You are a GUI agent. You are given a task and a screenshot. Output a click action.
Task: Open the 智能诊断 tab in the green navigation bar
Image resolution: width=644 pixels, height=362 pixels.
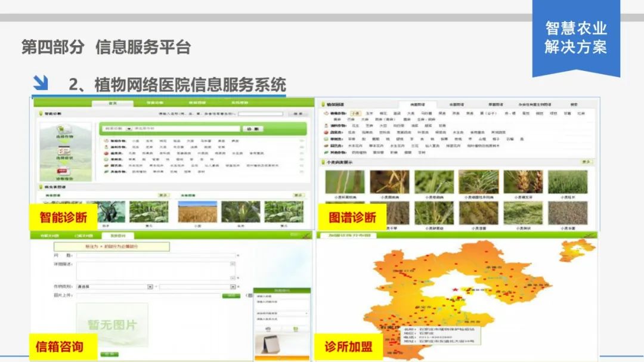pyautogui.click(x=155, y=103)
